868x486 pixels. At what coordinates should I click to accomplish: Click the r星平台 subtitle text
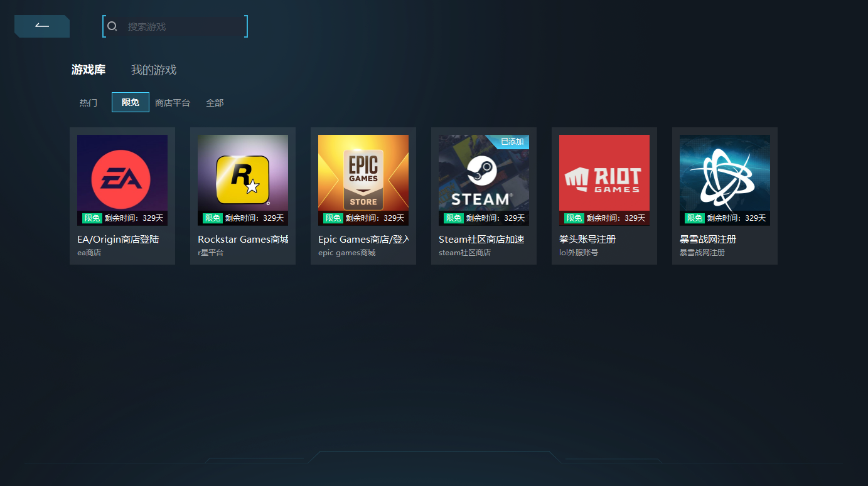(210, 253)
